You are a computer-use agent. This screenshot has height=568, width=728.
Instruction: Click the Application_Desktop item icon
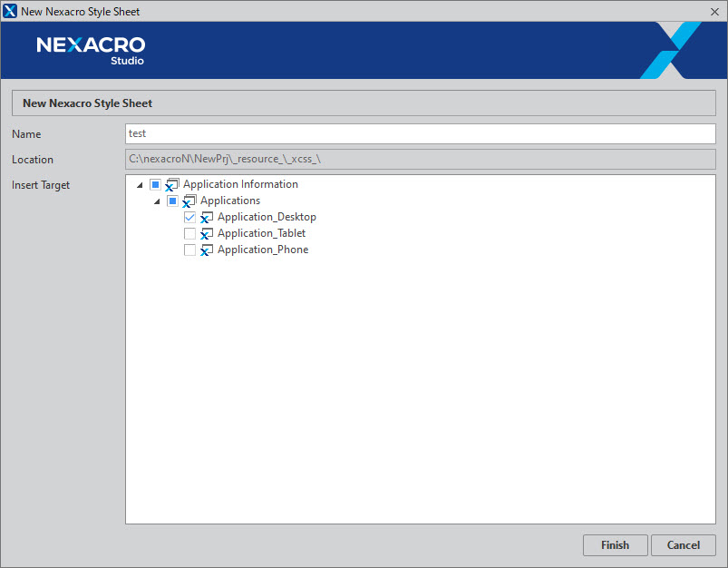point(207,218)
